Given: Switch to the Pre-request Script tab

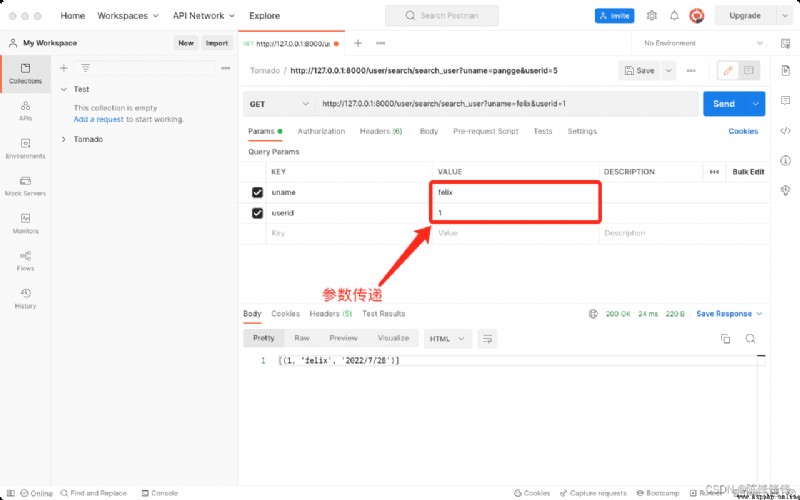Looking at the screenshot, I should pyautogui.click(x=486, y=132).
